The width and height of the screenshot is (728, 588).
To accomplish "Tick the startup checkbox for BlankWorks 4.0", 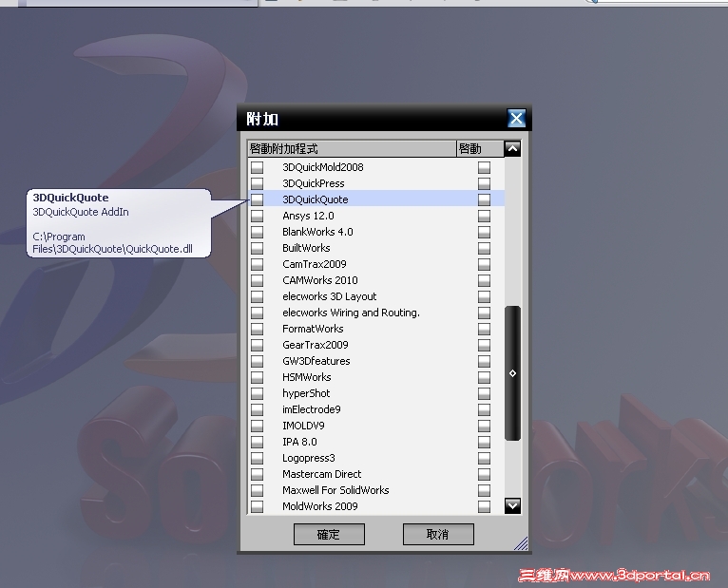I will click(484, 232).
